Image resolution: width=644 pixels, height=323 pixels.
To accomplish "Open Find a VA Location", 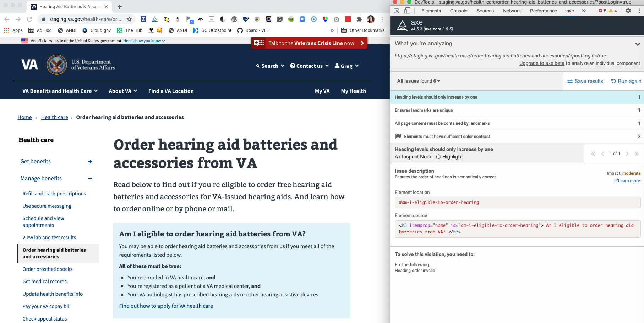I will point(171,91).
